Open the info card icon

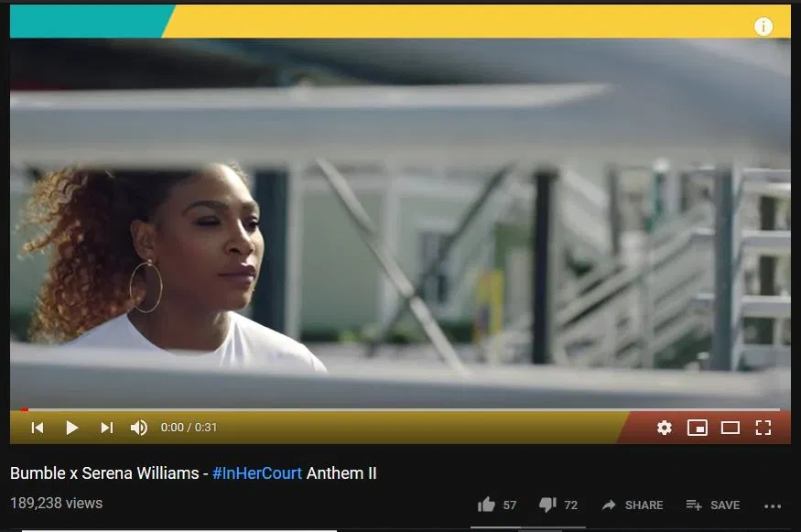pos(763,26)
